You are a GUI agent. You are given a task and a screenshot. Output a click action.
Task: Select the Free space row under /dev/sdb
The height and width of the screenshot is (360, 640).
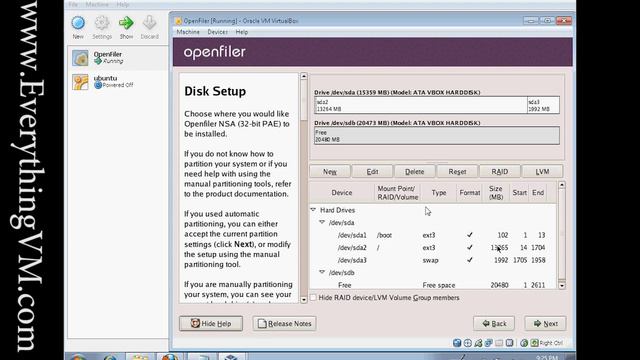coord(433,285)
